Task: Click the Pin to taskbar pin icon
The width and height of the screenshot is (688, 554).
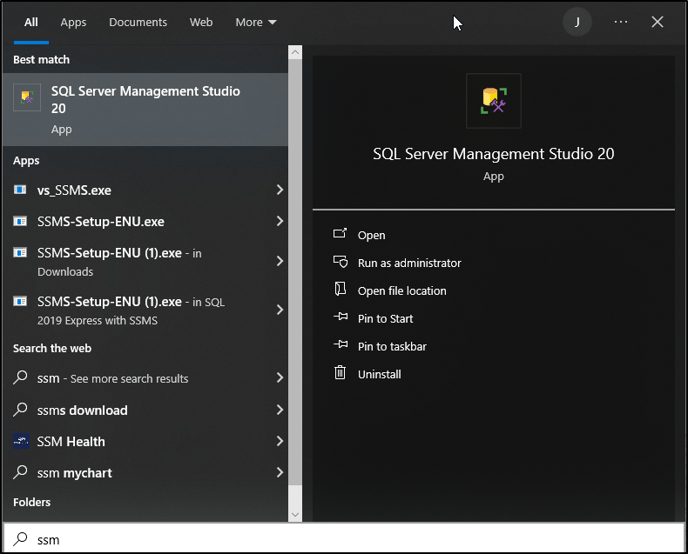Action: (x=340, y=345)
